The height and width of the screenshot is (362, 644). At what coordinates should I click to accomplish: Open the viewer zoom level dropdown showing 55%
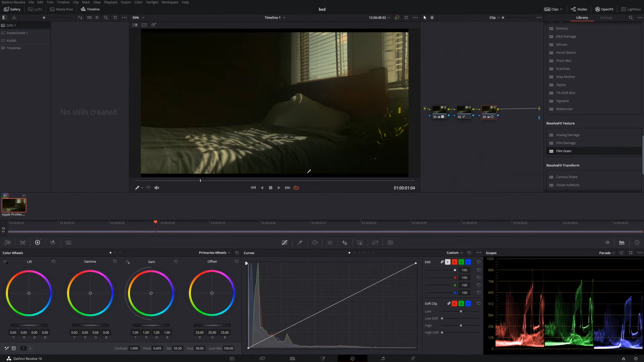(136, 17)
